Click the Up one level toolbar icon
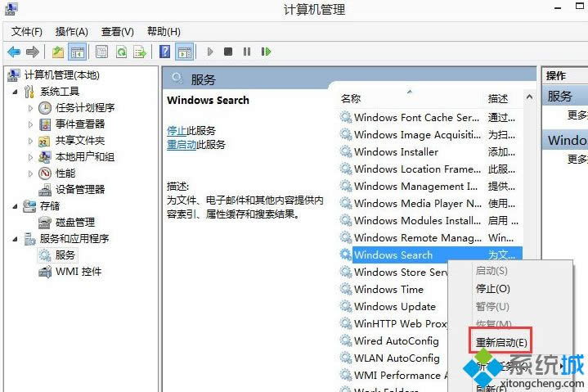 58,52
